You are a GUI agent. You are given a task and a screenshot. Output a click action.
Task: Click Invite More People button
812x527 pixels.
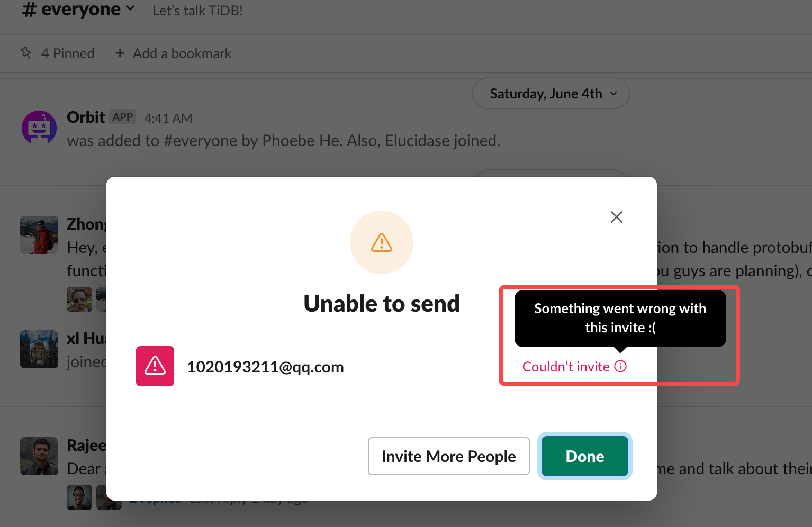(x=448, y=456)
